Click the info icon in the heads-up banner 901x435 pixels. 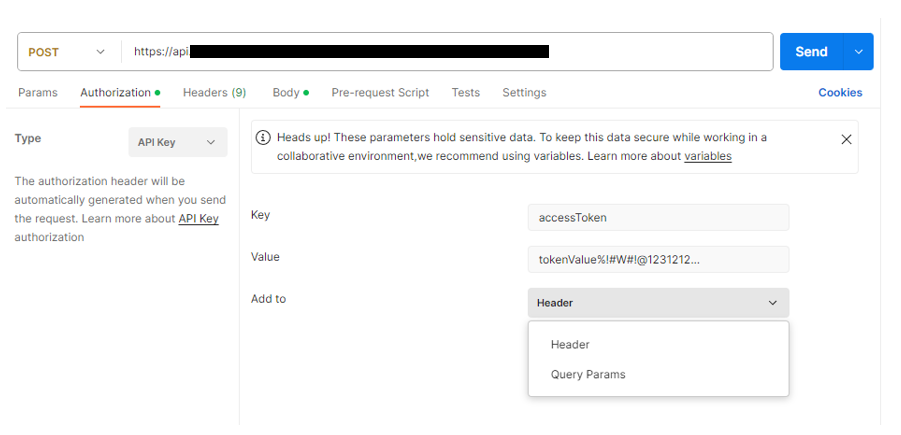tap(263, 138)
